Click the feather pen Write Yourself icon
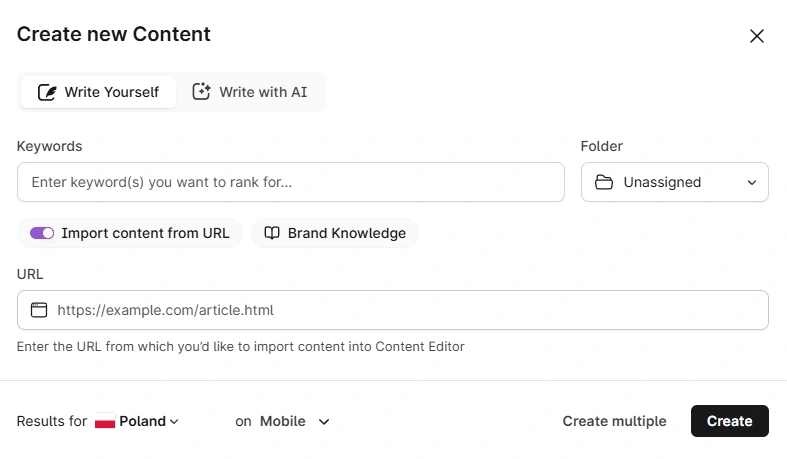 coord(47,92)
